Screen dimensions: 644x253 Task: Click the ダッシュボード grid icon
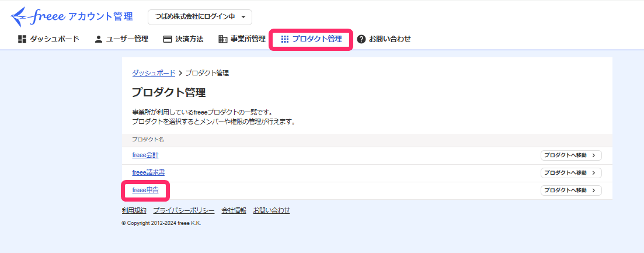coord(22,39)
